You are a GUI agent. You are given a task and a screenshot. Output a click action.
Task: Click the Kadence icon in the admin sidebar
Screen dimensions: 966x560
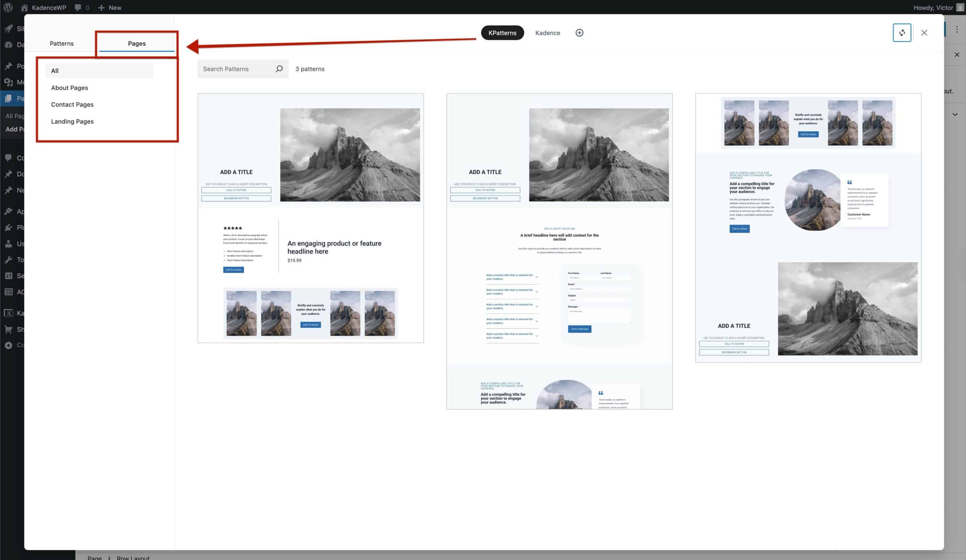click(8, 313)
